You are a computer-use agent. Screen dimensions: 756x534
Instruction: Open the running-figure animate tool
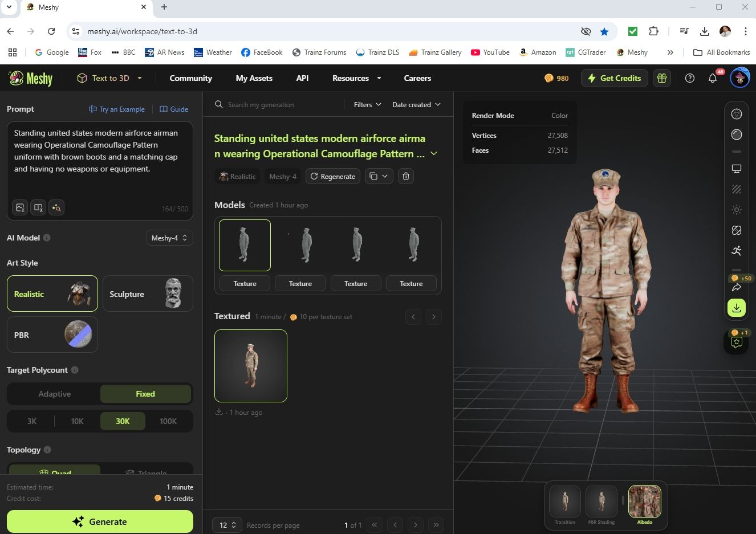click(x=737, y=251)
